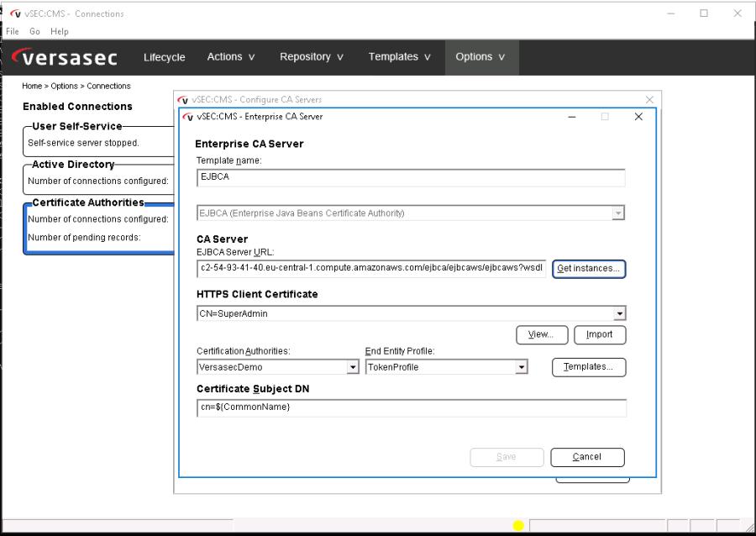Click the View certificate button
Viewport: 756px width, 536px height.
pyautogui.click(x=542, y=334)
